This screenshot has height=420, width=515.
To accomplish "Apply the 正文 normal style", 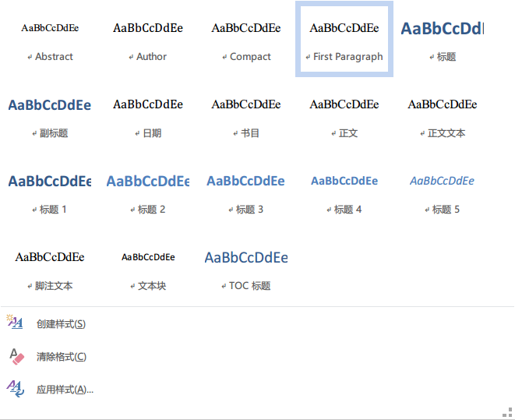I will 344,116.
